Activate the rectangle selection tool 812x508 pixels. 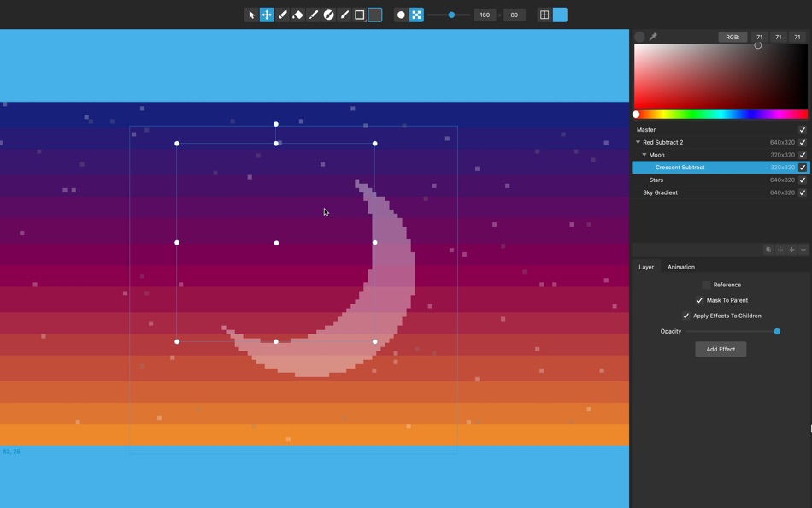pyautogui.click(x=359, y=15)
